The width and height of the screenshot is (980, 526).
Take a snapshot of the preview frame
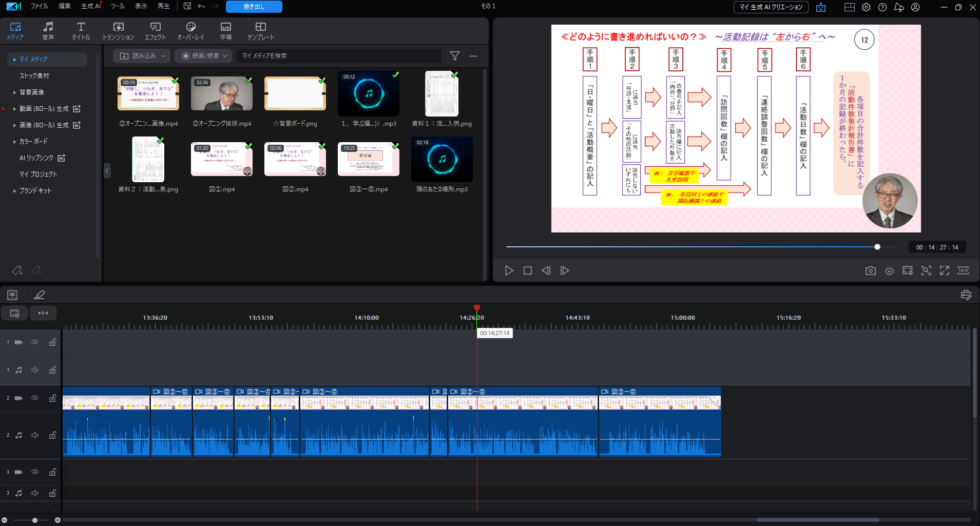click(x=870, y=270)
